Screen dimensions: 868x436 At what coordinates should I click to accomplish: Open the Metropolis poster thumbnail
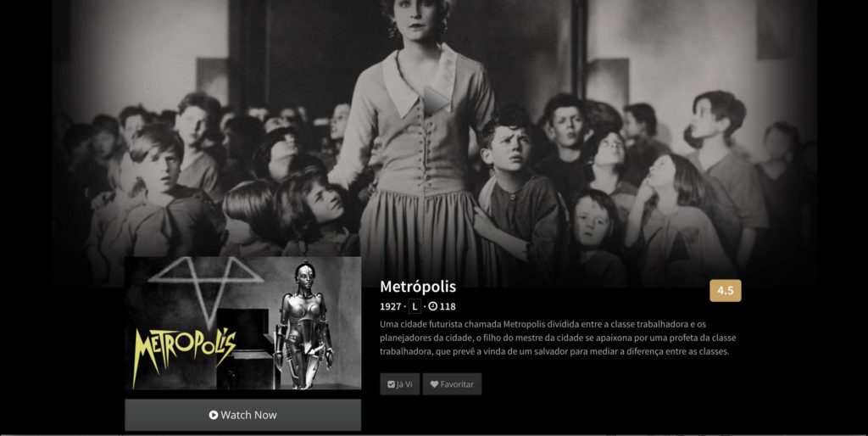tap(243, 323)
